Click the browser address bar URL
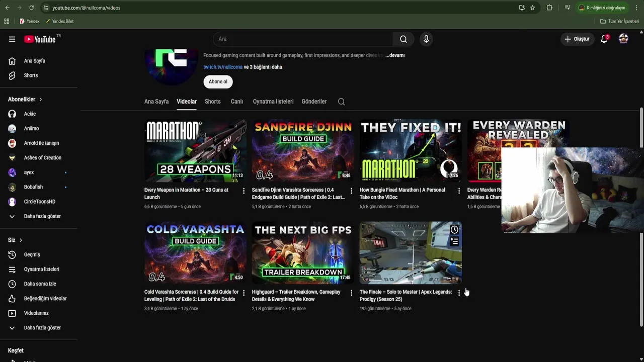The height and width of the screenshot is (362, 644). tap(87, 8)
